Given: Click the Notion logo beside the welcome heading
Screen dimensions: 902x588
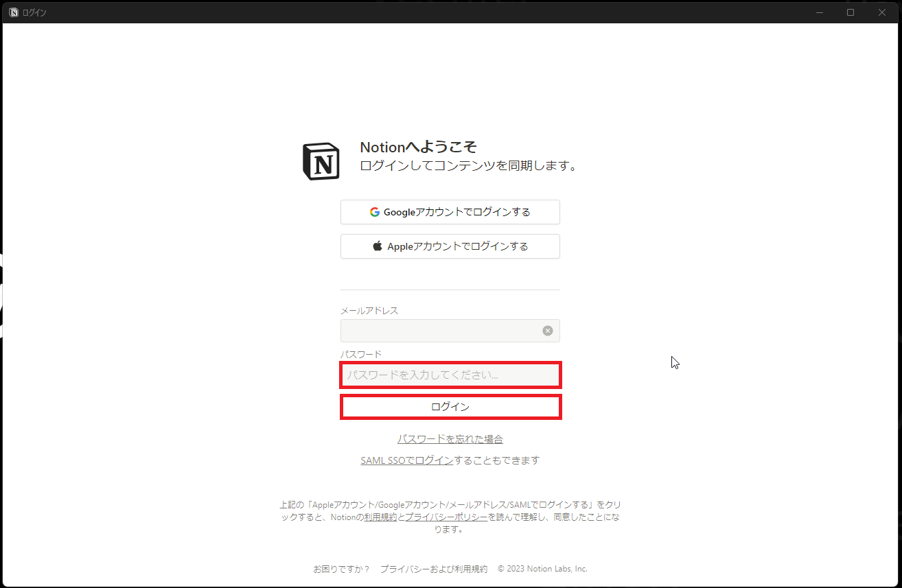Looking at the screenshot, I should click(321, 162).
